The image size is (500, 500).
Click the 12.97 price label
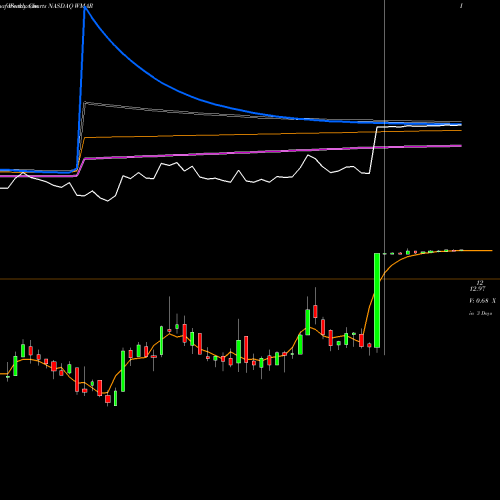[x=477, y=289]
